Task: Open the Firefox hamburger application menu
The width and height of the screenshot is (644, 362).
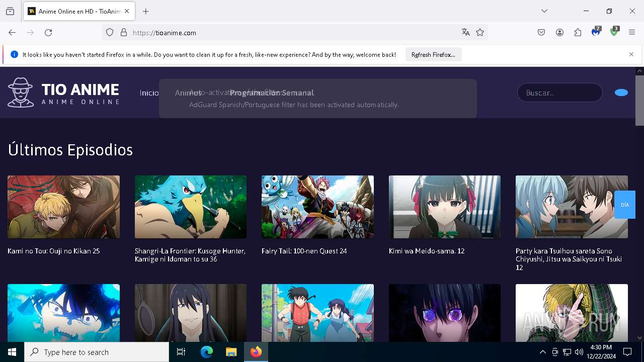Action: [632, 33]
